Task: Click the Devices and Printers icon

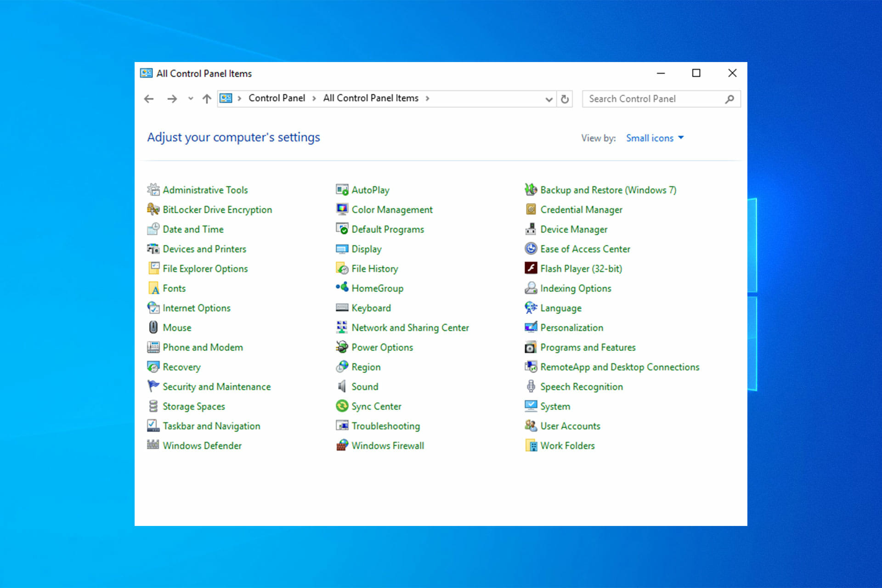Action: pyautogui.click(x=153, y=249)
